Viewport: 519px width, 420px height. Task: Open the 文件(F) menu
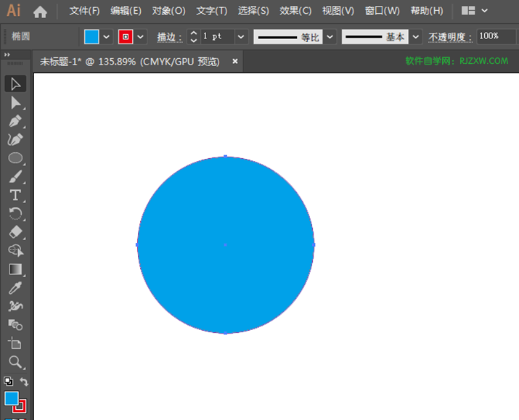(x=84, y=11)
